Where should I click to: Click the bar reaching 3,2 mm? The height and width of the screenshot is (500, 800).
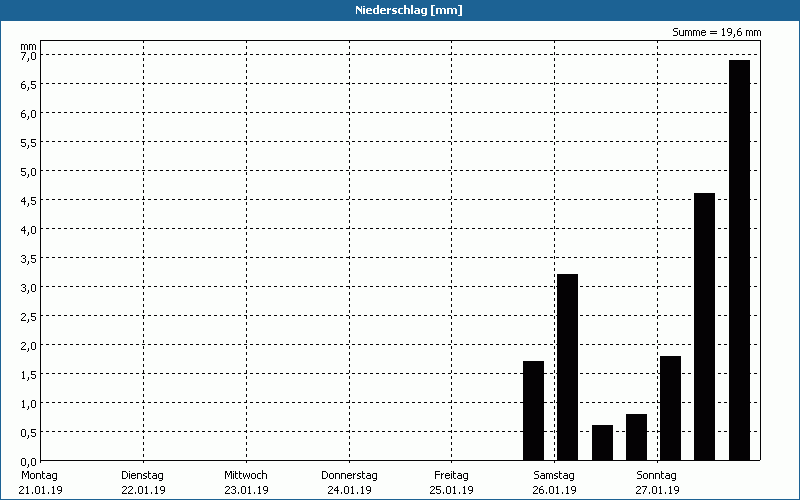pyautogui.click(x=567, y=367)
